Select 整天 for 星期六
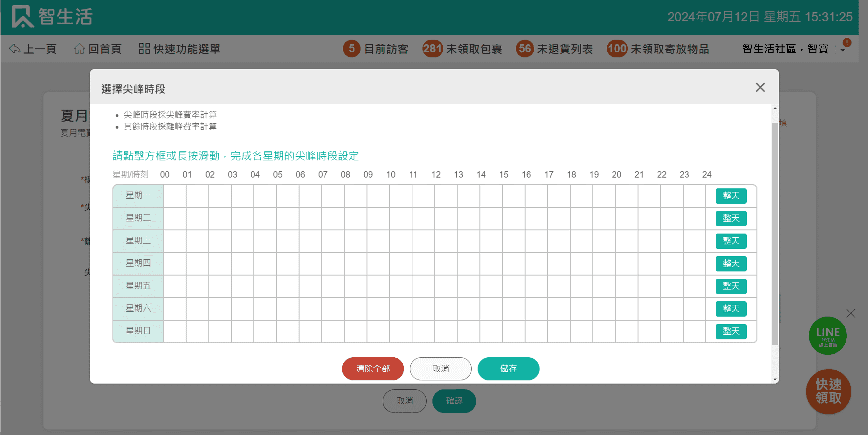Screen dimensions: 868x435 pos(731,309)
